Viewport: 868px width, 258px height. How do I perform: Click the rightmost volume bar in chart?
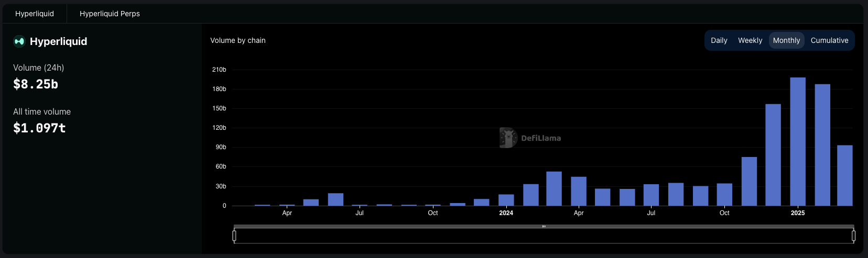pyautogui.click(x=845, y=175)
